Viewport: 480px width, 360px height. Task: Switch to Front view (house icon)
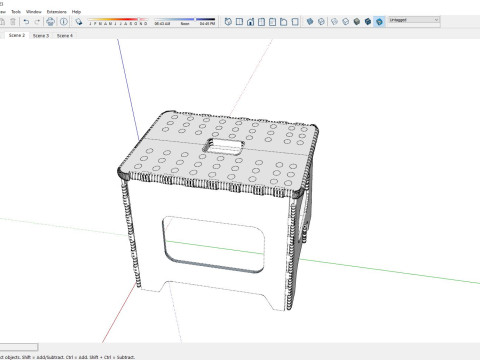[x=250, y=22]
